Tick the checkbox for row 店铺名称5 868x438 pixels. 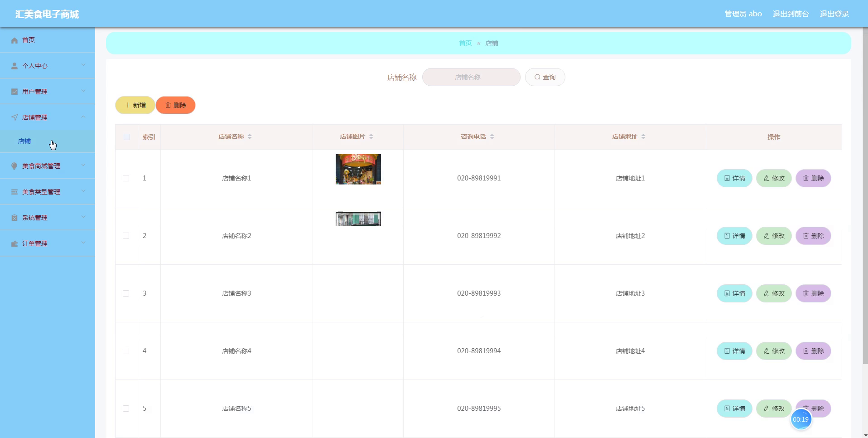point(126,409)
